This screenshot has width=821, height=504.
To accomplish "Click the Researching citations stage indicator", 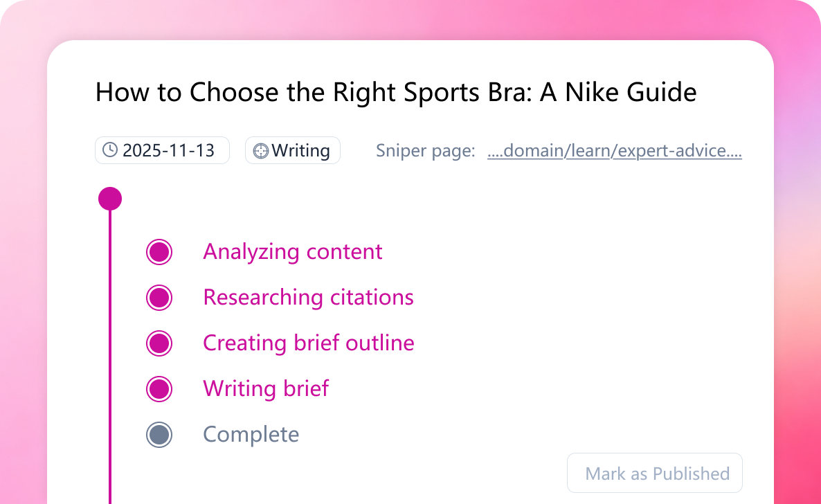I will pos(159,298).
